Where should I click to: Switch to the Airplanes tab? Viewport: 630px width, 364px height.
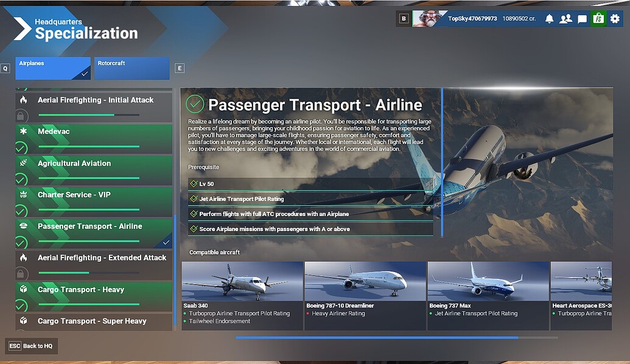(53, 68)
